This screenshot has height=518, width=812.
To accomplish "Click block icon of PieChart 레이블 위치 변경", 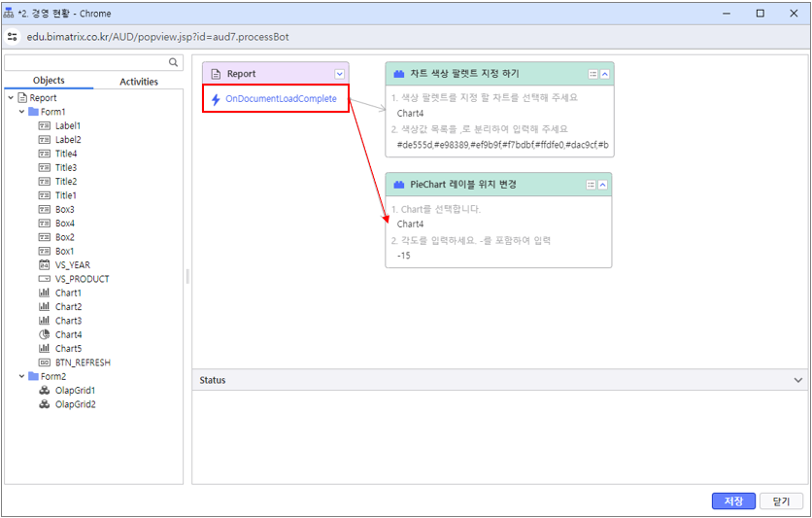I will click(399, 185).
